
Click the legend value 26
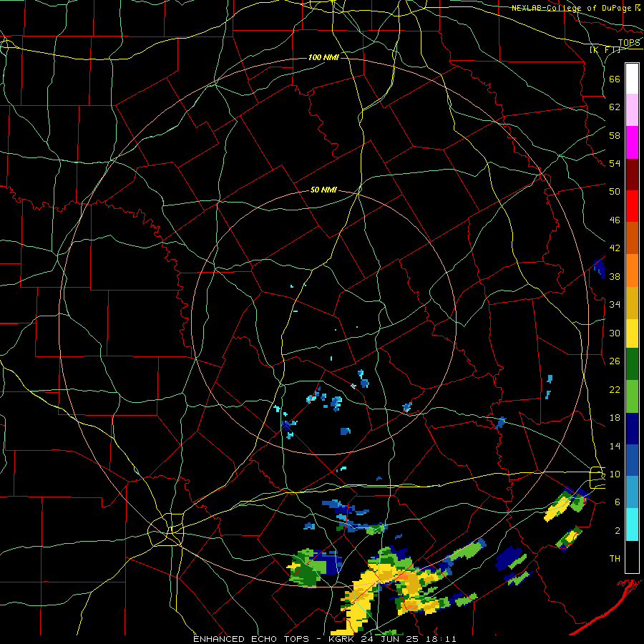click(x=615, y=361)
